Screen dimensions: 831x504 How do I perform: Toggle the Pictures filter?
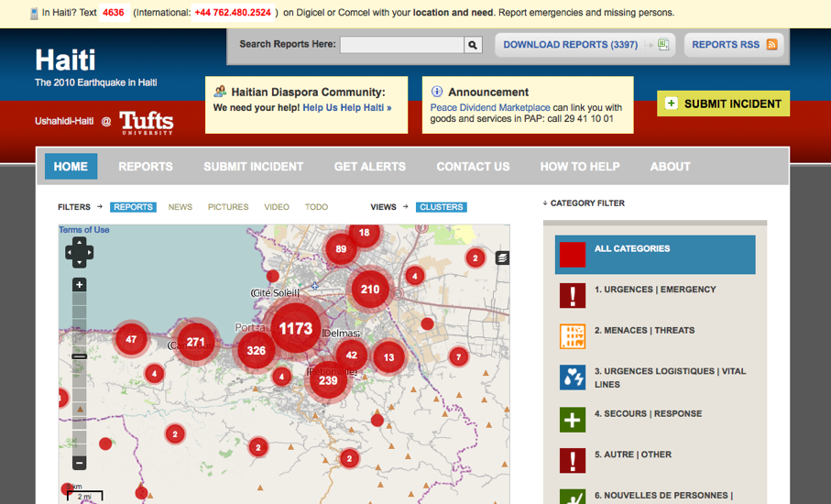point(228,207)
